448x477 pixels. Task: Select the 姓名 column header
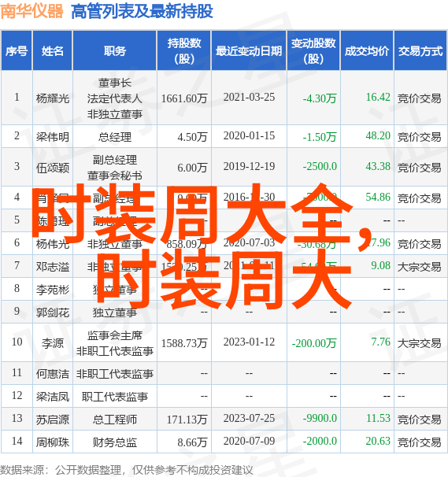click(53, 50)
